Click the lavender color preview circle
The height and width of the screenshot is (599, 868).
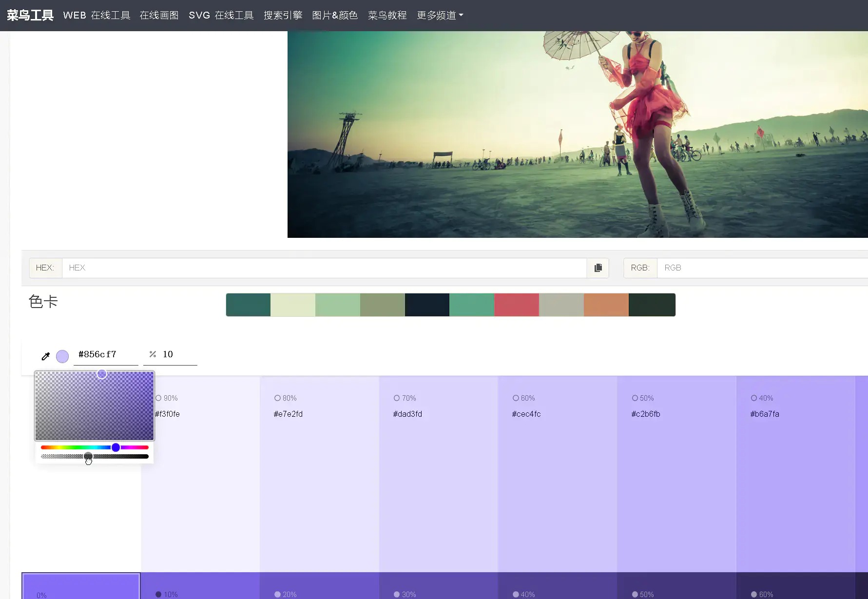(x=62, y=356)
